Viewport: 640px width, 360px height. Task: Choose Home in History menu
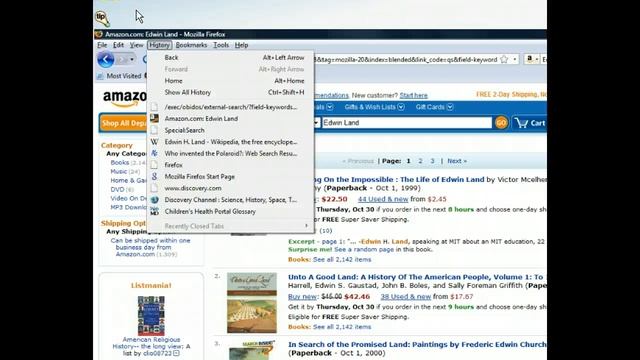coord(231,81)
